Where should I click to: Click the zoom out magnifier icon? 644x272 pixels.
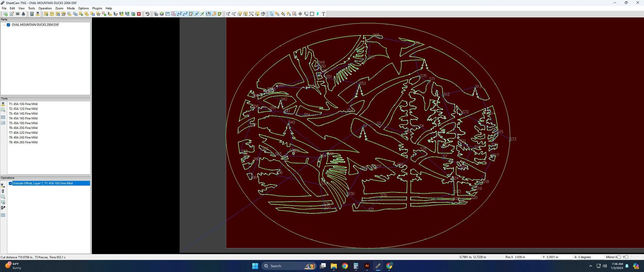[234, 14]
